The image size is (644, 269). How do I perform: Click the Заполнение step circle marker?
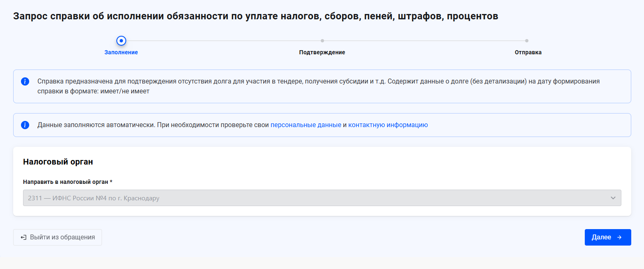tap(121, 41)
